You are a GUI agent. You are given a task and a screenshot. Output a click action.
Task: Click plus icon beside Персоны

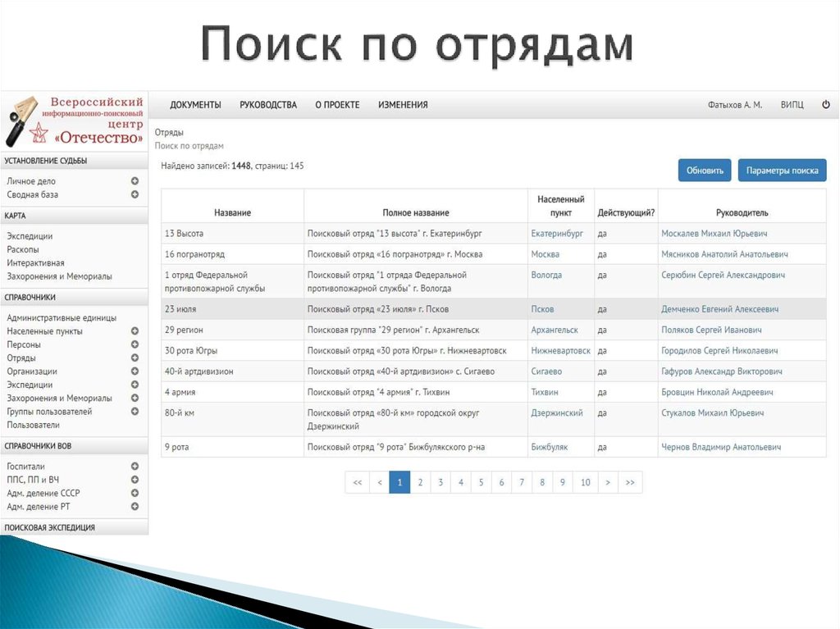coord(135,344)
